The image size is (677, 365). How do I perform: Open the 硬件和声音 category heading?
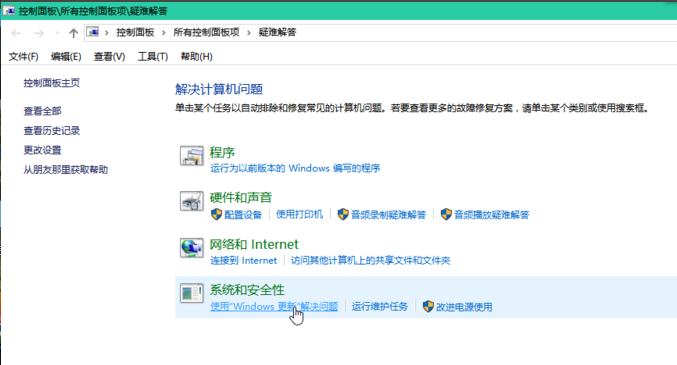[x=240, y=198]
